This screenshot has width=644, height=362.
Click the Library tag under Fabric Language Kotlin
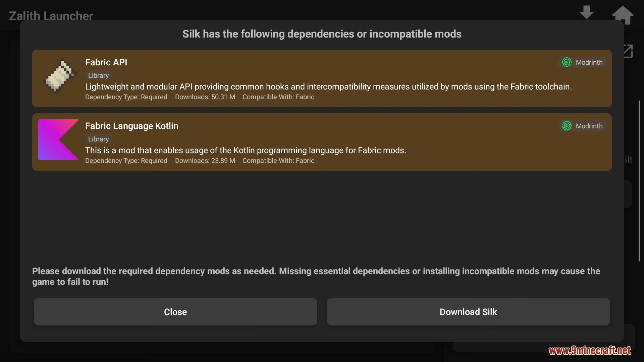(x=98, y=139)
